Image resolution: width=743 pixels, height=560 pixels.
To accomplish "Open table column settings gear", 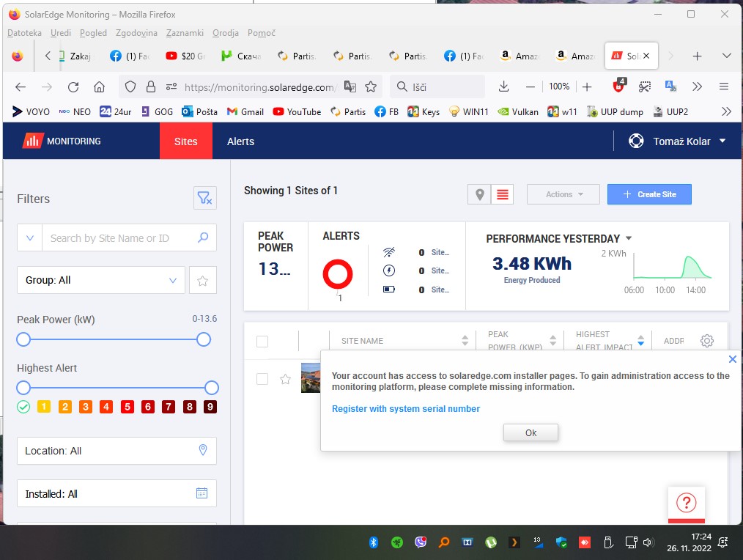I will (707, 340).
